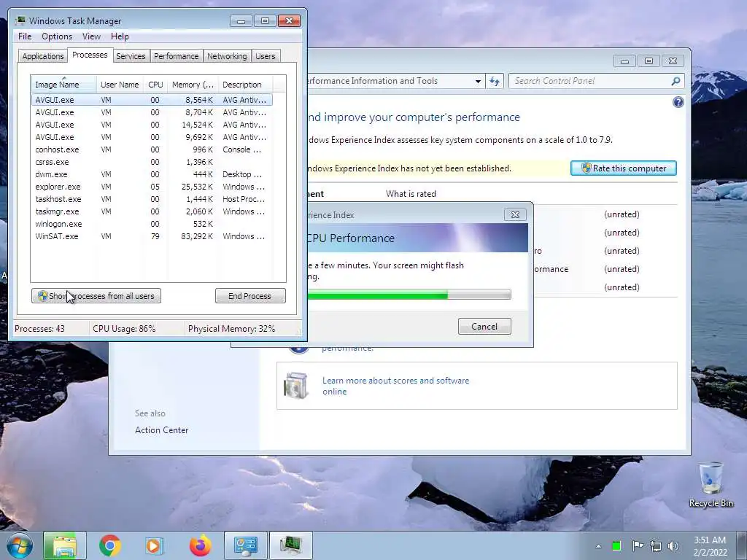Screen dimensions: 747x560
Task: Click the End Process button
Action: (x=250, y=296)
